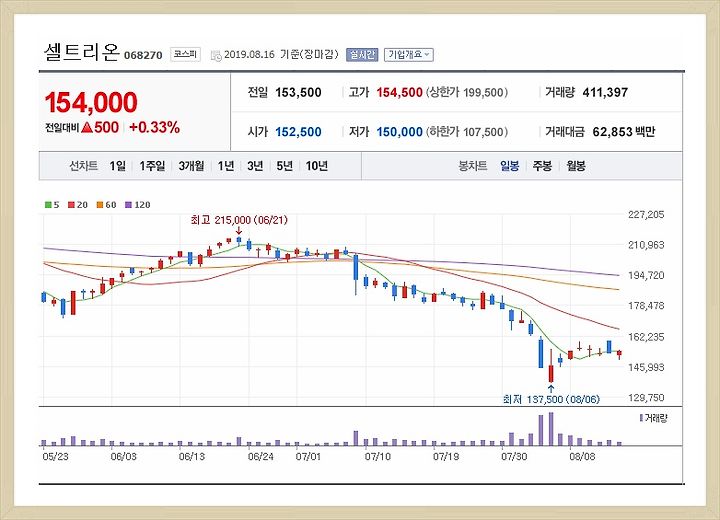Click the 194,720 price axis label
Image resolution: width=720 pixels, height=520 pixels.
tap(646, 275)
